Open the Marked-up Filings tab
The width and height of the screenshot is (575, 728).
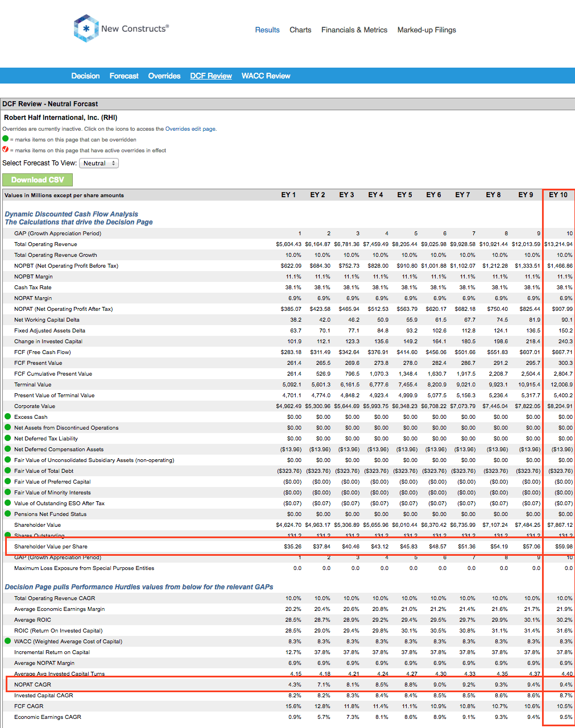click(x=427, y=30)
